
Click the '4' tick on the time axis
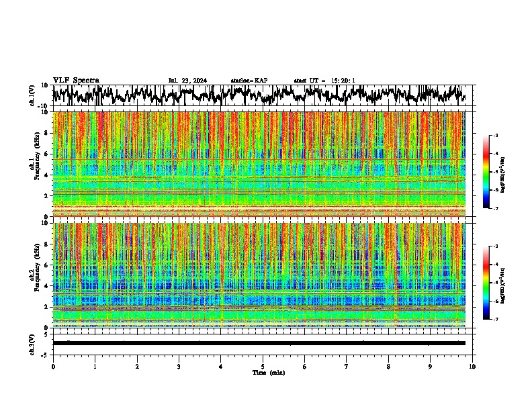[x=221, y=367]
